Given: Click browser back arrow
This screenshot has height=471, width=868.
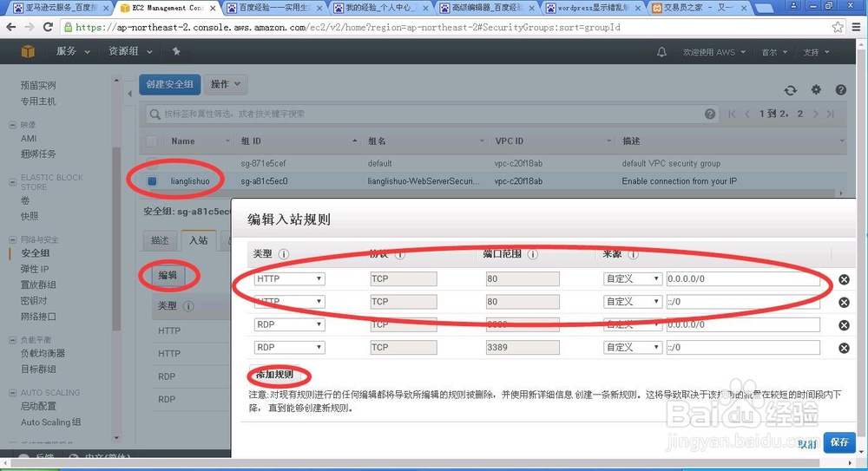Looking at the screenshot, I should (11, 27).
